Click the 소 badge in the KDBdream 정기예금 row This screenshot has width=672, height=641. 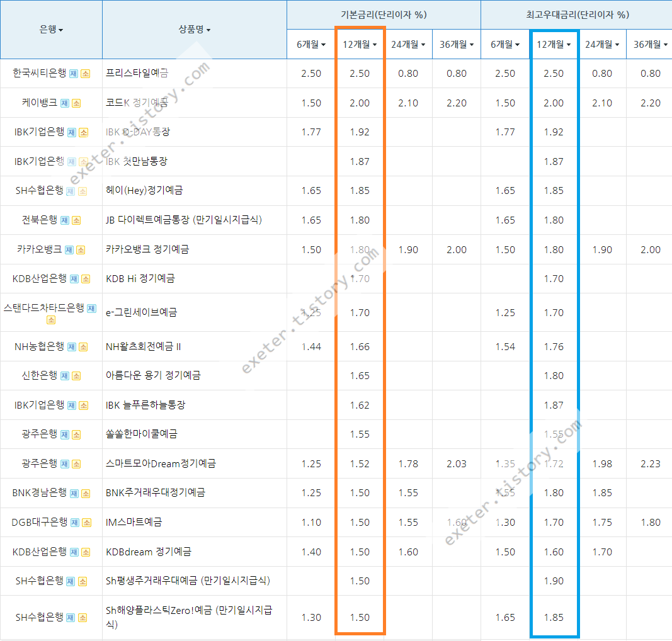pyautogui.click(x=86, y=552)
